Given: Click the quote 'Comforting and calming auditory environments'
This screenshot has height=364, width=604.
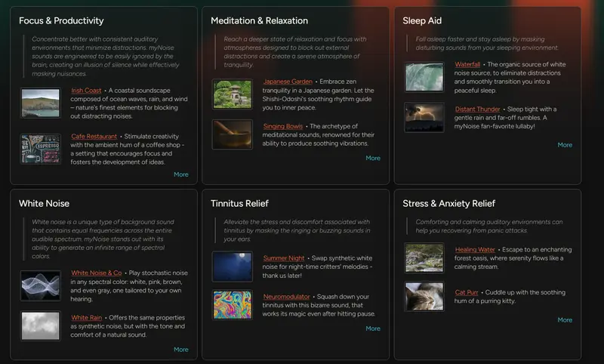Looking at the screenshot, I should click(488, 227).
